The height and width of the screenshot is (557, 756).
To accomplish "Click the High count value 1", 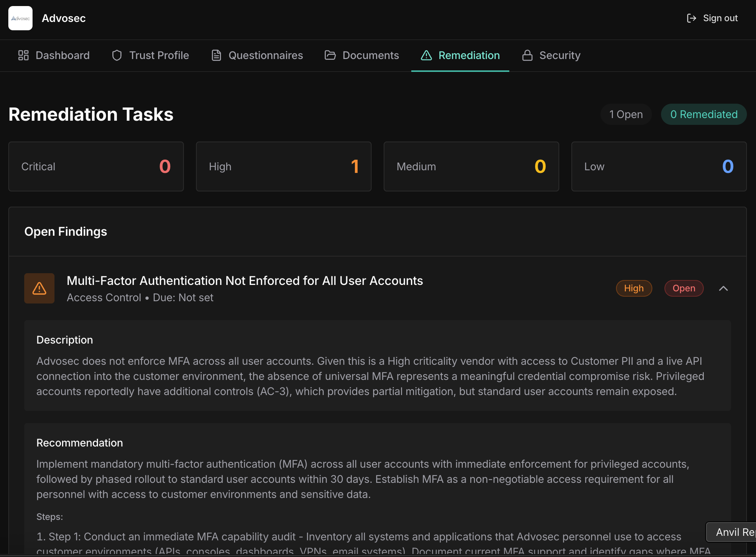I will point(355,166).
